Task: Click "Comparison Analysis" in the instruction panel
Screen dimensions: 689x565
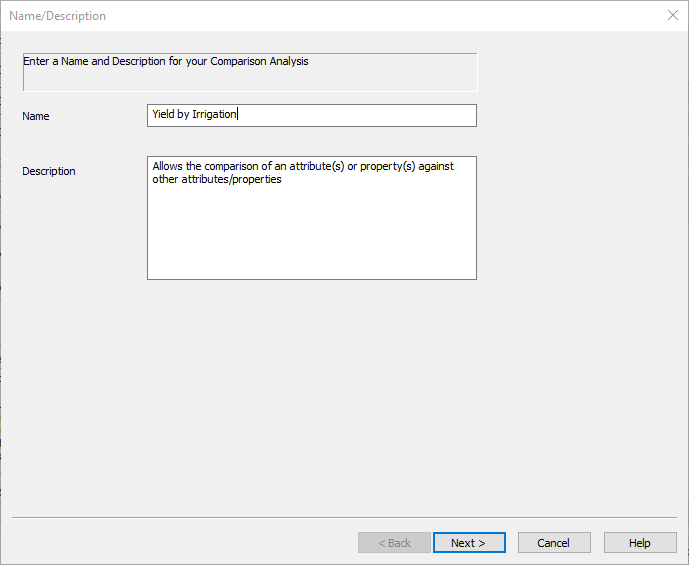Action: 259,61
